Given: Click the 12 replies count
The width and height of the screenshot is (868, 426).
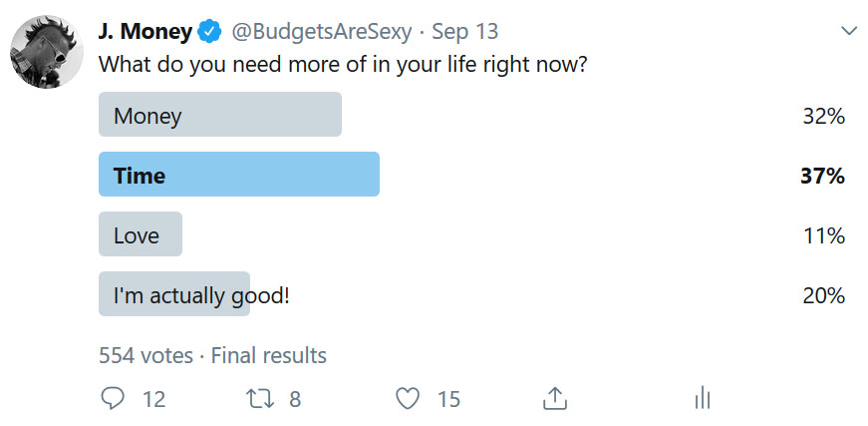Looking at the screenshot, I should (153, 399).
